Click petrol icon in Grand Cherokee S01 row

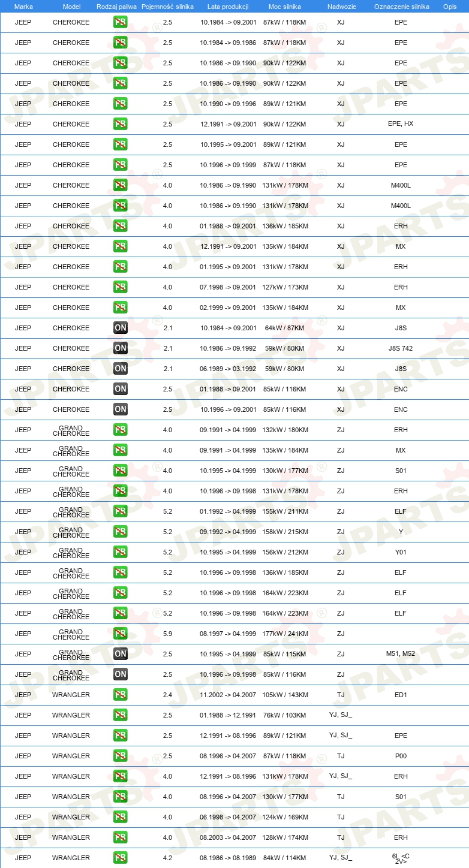click(x=121, y=471)
